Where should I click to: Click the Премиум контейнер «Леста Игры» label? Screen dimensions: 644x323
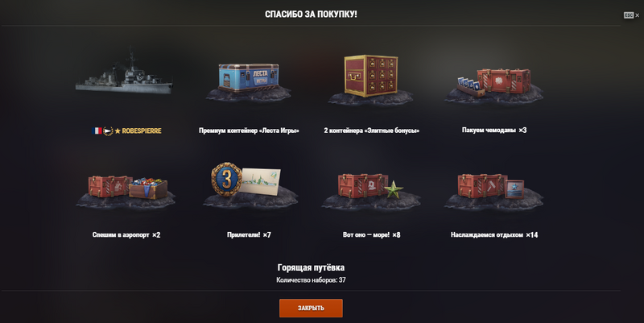click(x=249, y=130)
